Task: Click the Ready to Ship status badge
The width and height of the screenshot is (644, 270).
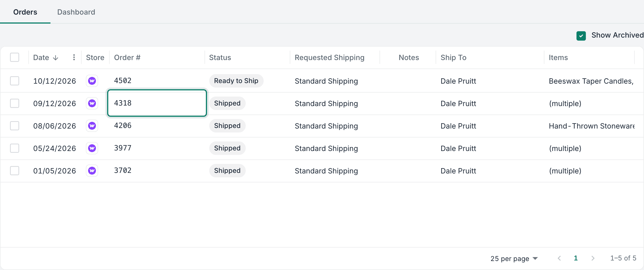Action: click(x=236, y=81)
